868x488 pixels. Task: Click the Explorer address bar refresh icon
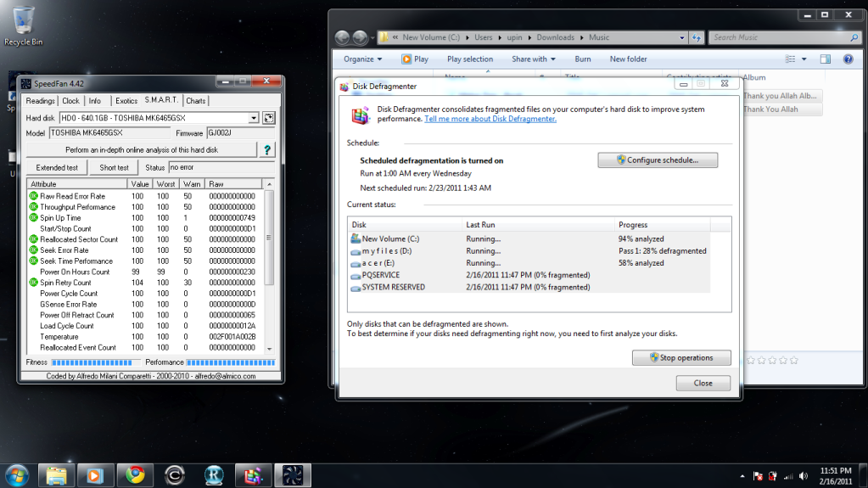pyautogui.click(x=697, y=37)
